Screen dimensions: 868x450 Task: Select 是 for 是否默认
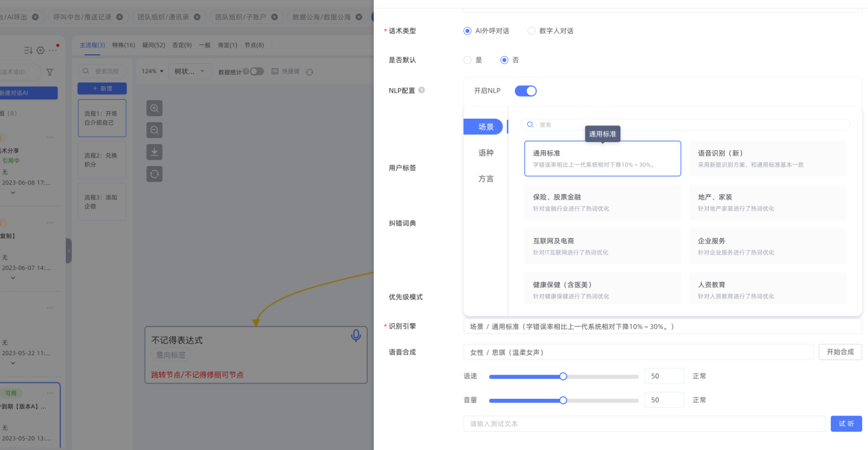[468, 60]
